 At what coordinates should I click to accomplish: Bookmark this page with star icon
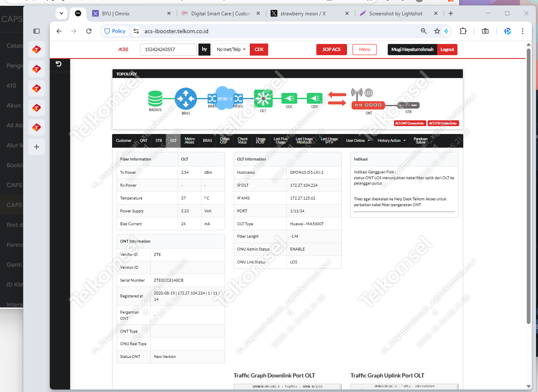click(x=437, y=31)
